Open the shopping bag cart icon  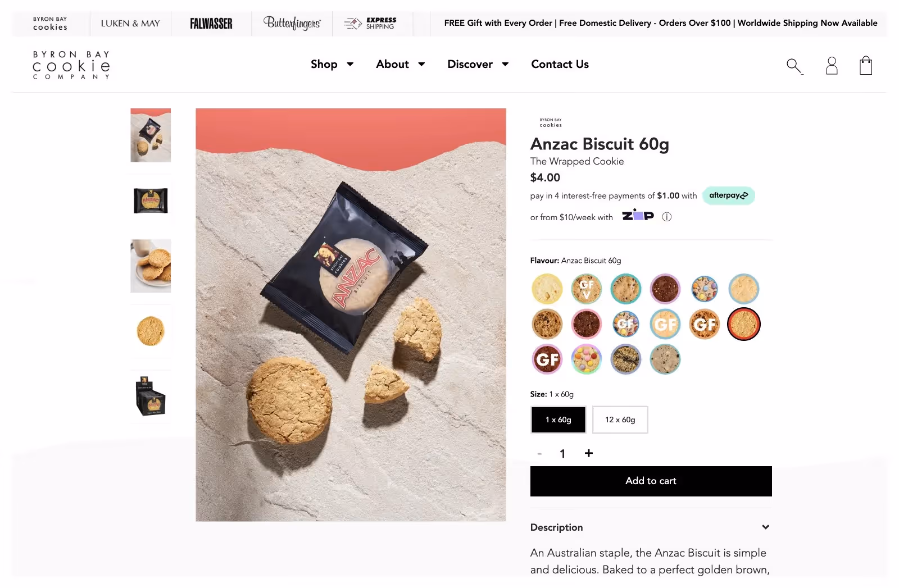click(866, 65)
